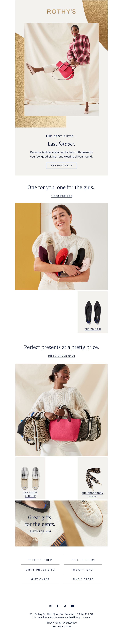Open the Gifts Under $150 underlined link
The image size is (123, 644).
coord(61,356)
